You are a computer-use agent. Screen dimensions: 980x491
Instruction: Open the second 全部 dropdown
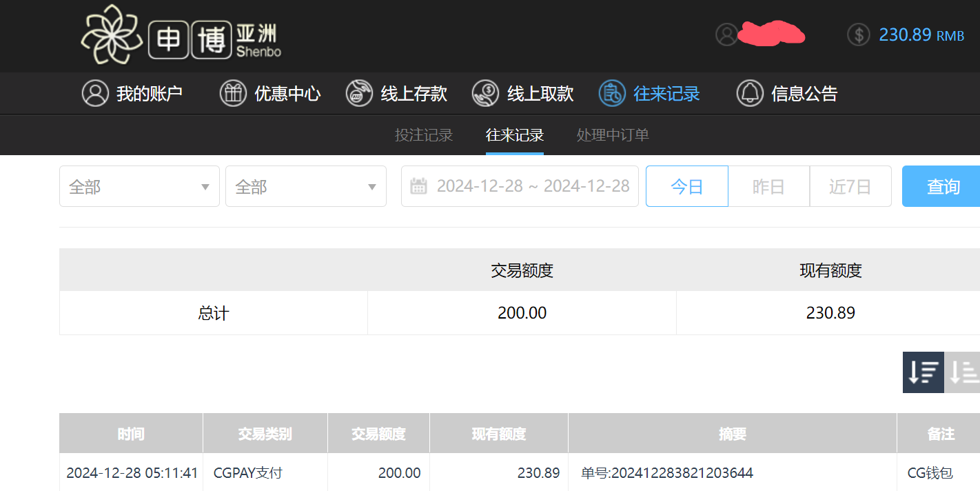click(x=305, y=186)
